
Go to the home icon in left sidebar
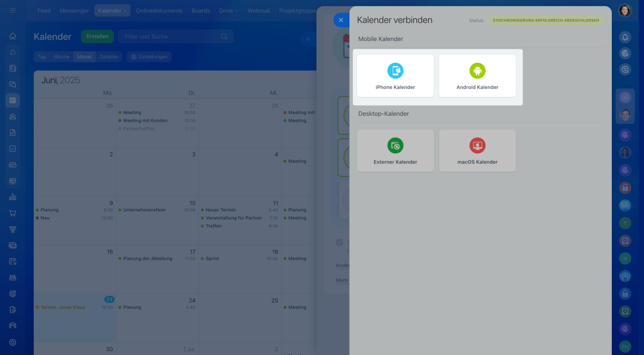pyautogui.click(x=13, y=36)
